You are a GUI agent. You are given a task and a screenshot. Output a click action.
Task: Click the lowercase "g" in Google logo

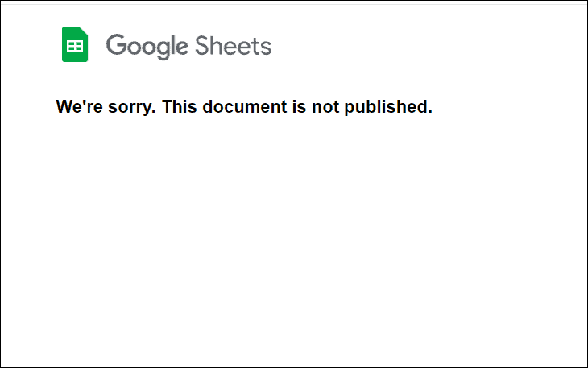click(164, 48)
